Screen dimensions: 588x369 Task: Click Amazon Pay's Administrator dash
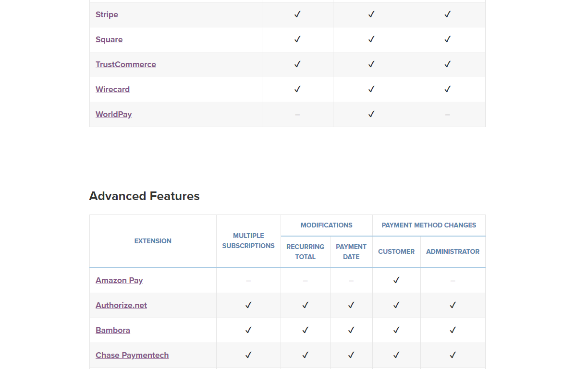(453, 281)
